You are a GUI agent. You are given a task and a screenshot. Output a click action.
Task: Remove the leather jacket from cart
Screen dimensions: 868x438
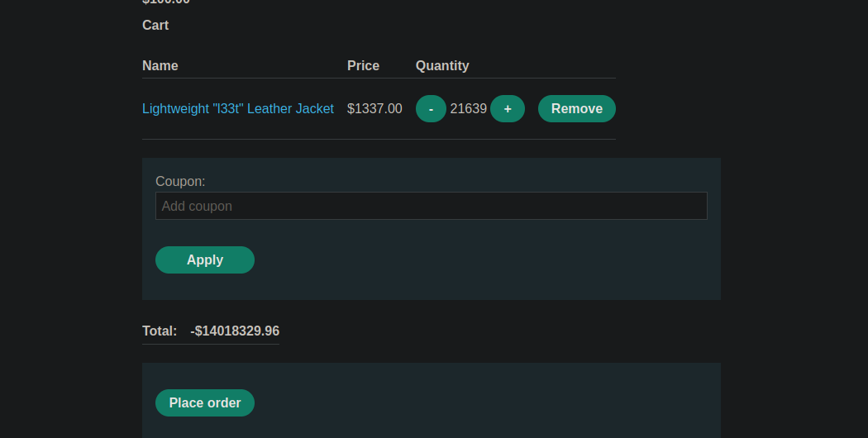tap(576, 109)
